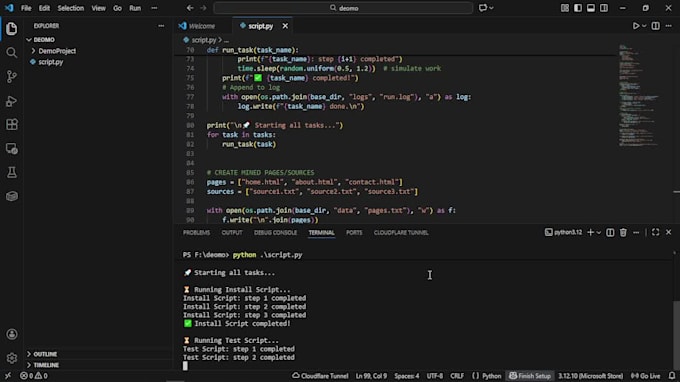
Task: Open Remote Explorer view
Action: click(12, 149)
